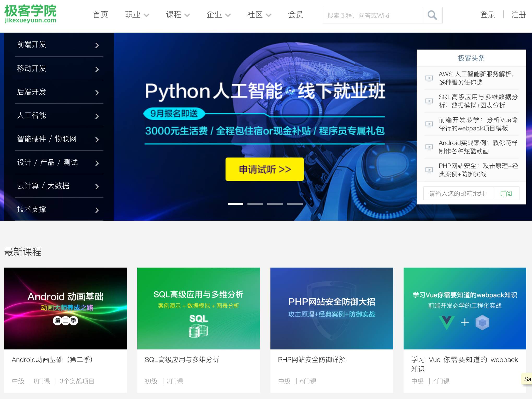
Task: Open the 会员 navigation item
Action: 295,15
